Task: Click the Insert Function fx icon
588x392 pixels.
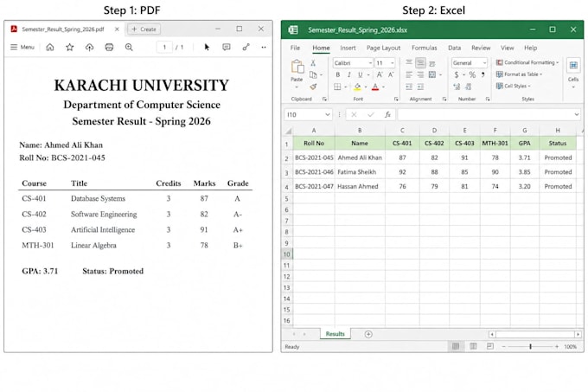Action: (387, 114)
